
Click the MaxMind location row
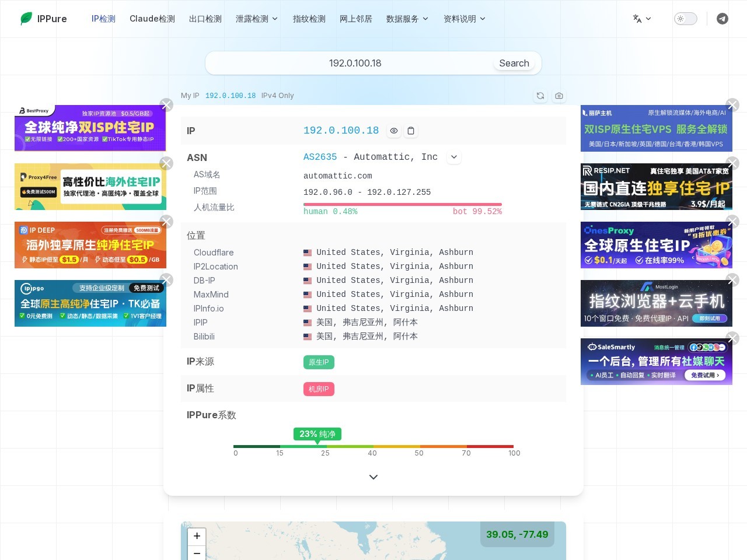[373, 295]
